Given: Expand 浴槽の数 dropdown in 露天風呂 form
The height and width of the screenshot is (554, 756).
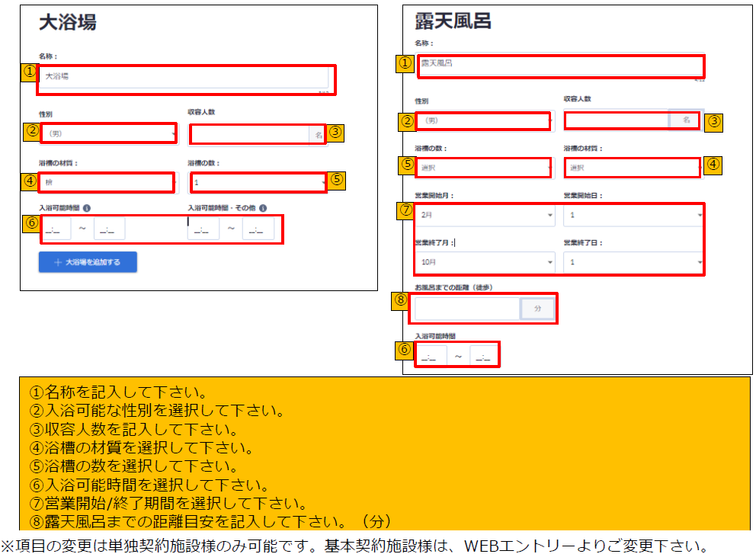Looking at the screenshot, I should point(484,168).
